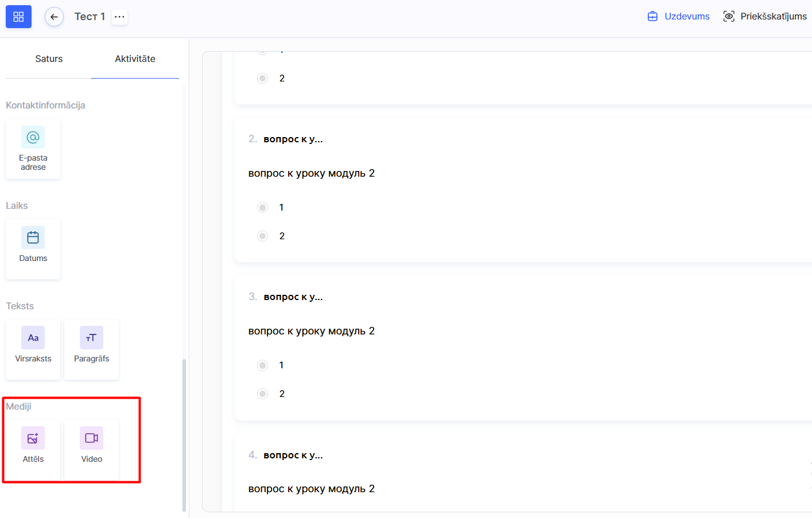Image resolution: width=812 pixels, height=518 pixels.
Task: Click question 3 description text
Action: click(311, 331)
